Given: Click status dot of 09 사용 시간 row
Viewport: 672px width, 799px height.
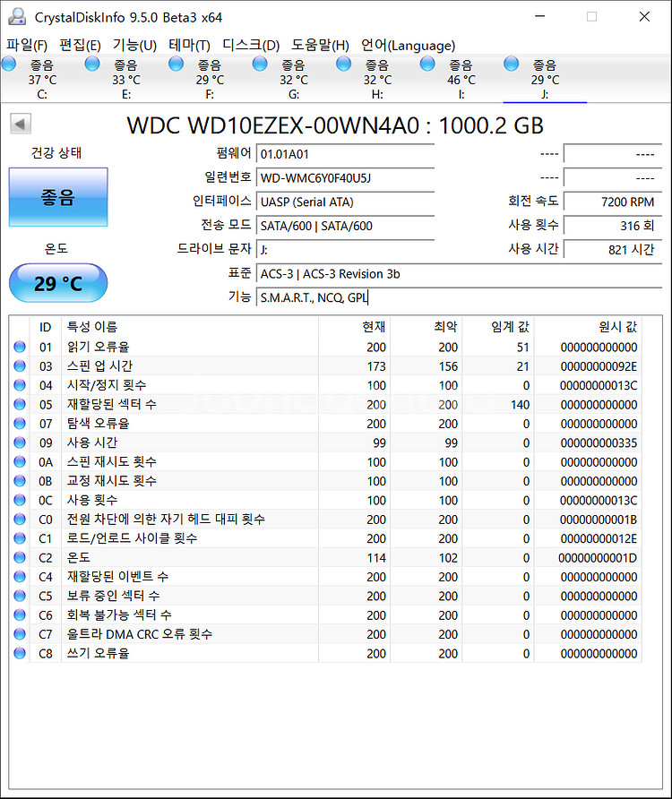Looking at the screenshot, I should coord(20,442).
